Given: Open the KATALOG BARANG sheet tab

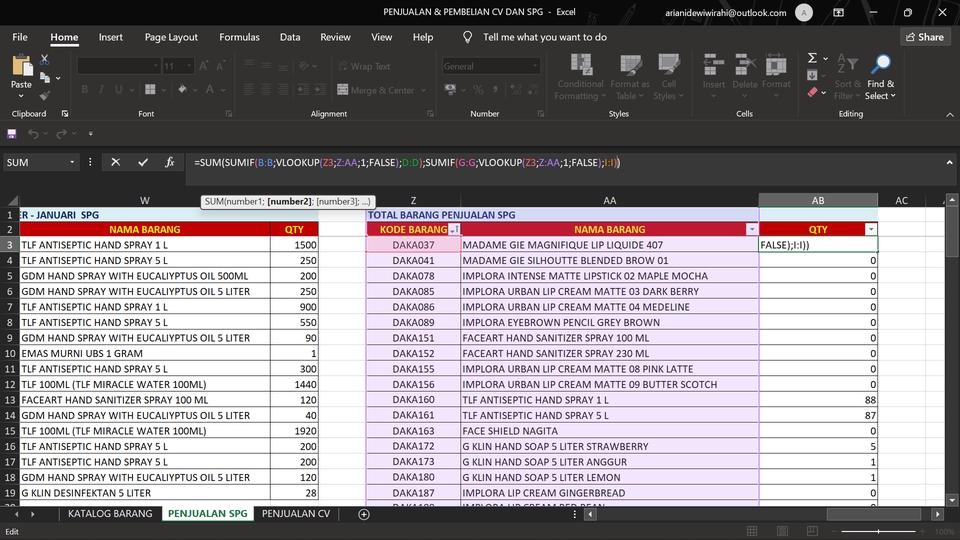Looking at the screenshot, I should [110, 514].
